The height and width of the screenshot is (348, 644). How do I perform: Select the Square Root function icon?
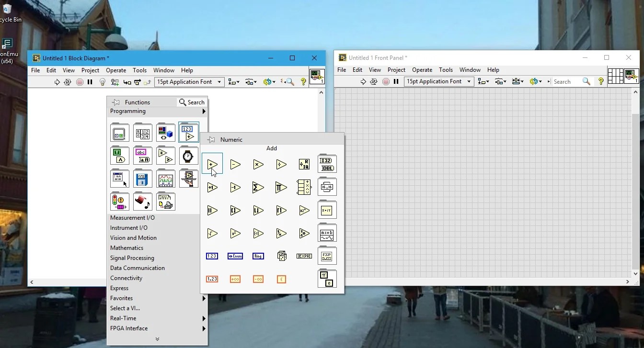(x=212, y=233)
